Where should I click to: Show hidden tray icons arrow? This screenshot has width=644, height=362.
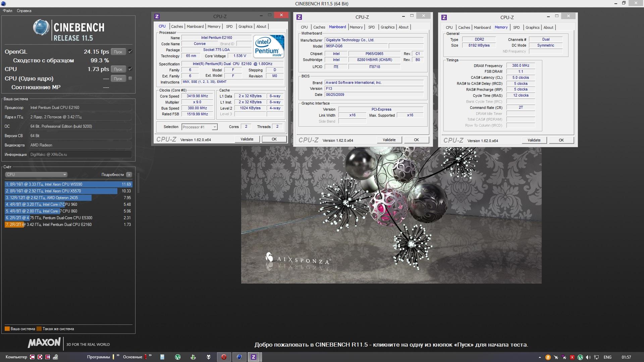(x=540, y=357)
